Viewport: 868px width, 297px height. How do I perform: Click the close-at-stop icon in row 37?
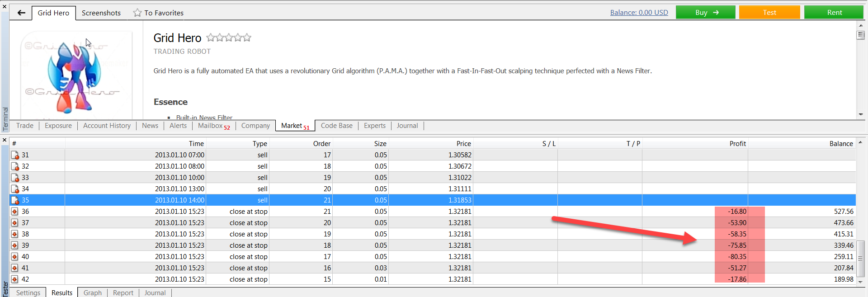point(15,223)
